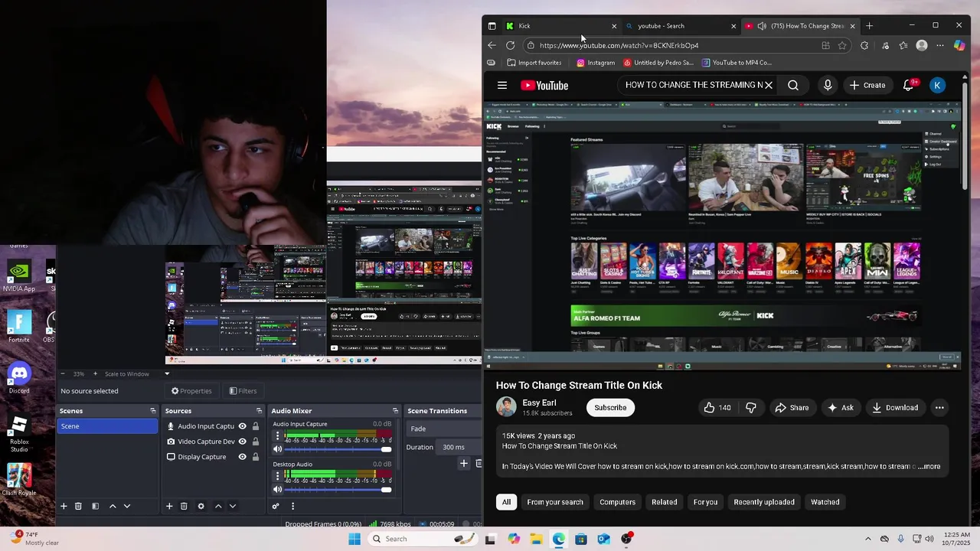Open Audio Input Capture options dots

(x=277, y=436)
